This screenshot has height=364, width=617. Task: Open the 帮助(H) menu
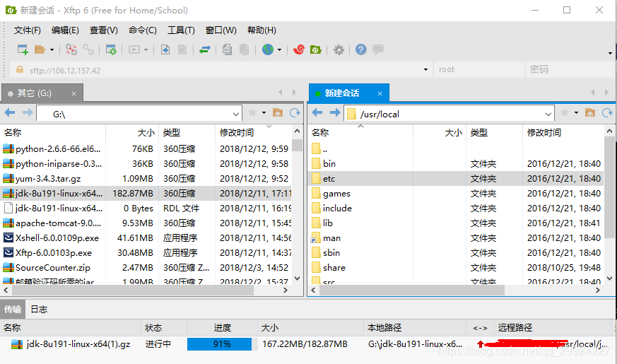click(x=262, y=30)
